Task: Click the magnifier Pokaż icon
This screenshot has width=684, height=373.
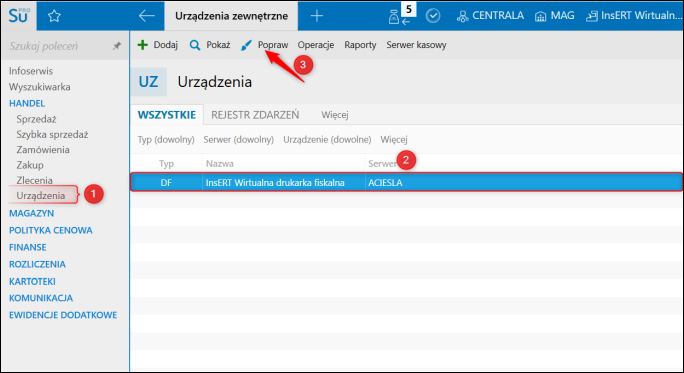Action: coord(195,45)
